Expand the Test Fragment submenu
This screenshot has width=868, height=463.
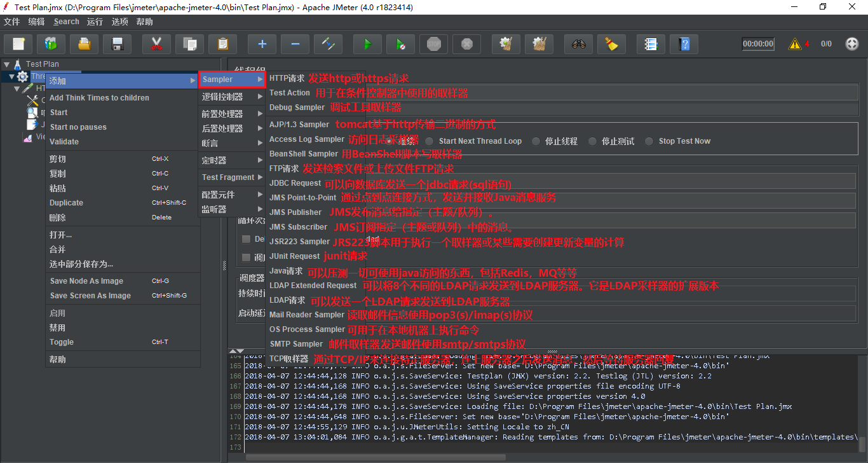coord(232,177)
